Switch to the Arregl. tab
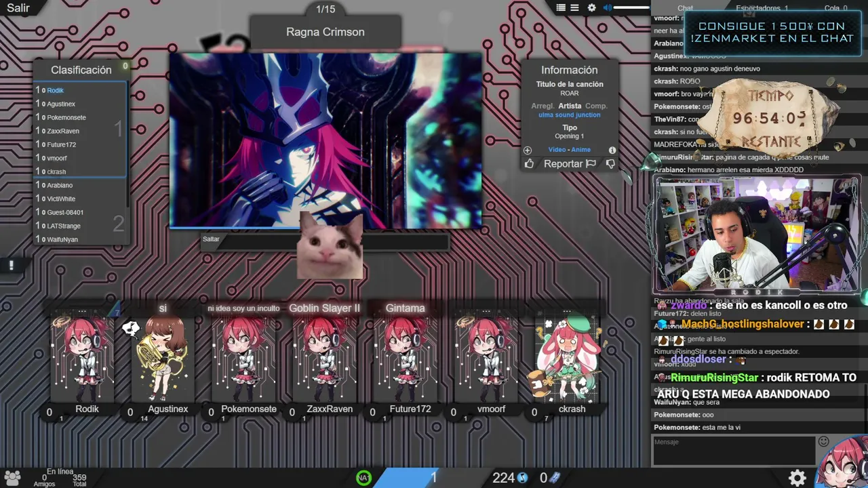The width and height of the screenshot is (868, 488). 542,106
